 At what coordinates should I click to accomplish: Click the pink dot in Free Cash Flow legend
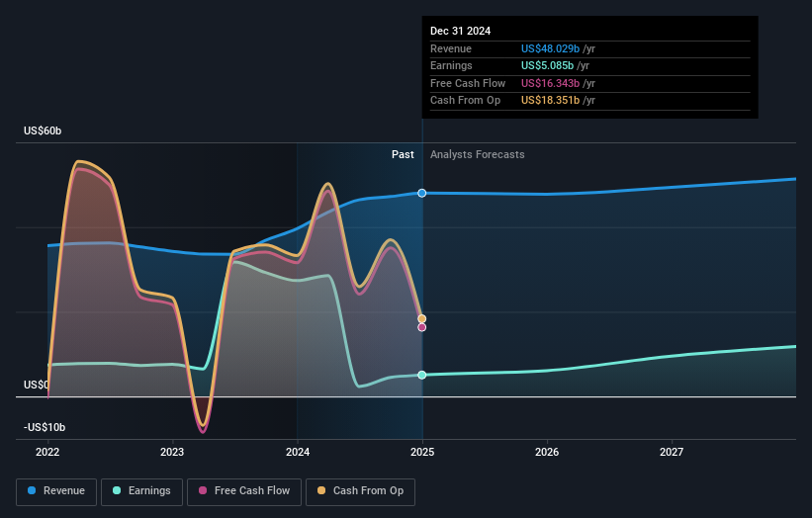point(203,490)
